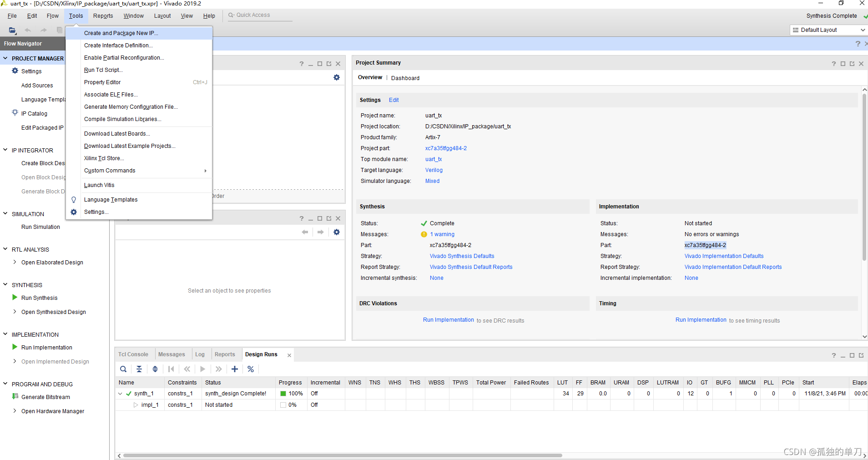868x460 pixels.
Task: Click Run Simulation in Flow Navigator
Action: 40,227
